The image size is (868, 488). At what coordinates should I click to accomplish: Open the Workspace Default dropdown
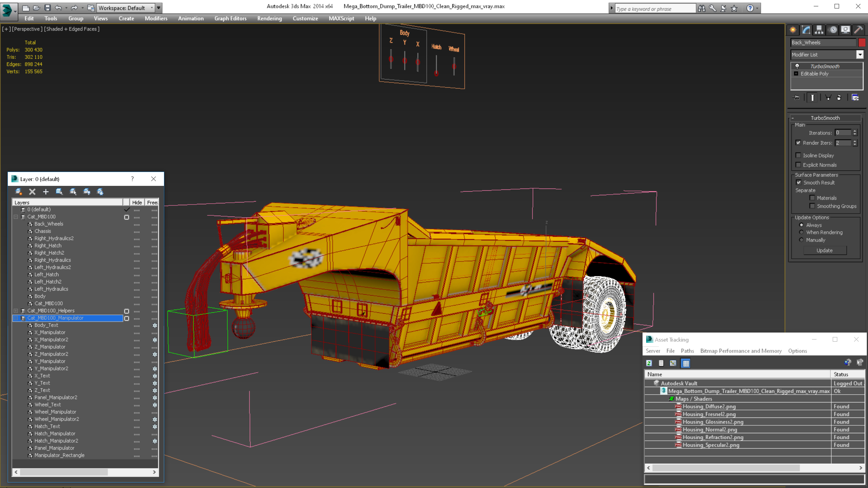click(152, 8)
